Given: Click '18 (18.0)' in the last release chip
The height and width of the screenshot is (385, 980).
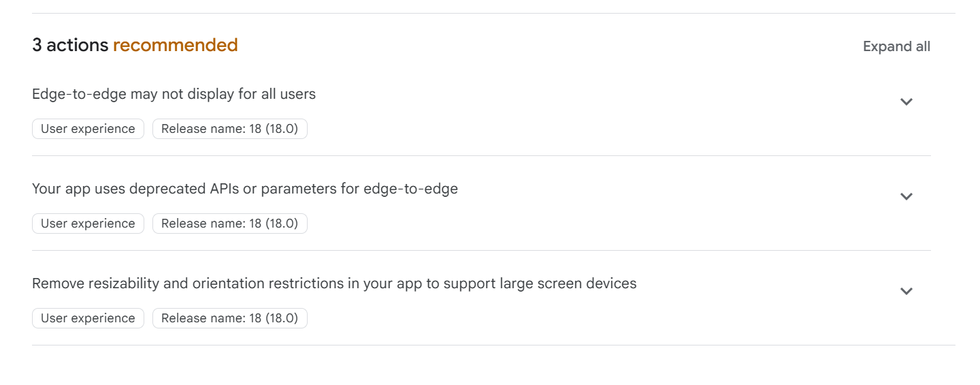Looking at the screenshot, I should pos(274,318).
